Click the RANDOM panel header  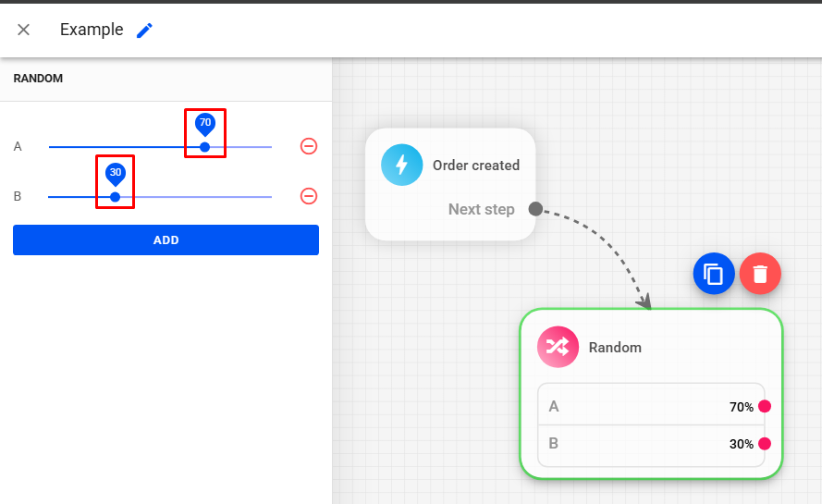tap(38, 79)
